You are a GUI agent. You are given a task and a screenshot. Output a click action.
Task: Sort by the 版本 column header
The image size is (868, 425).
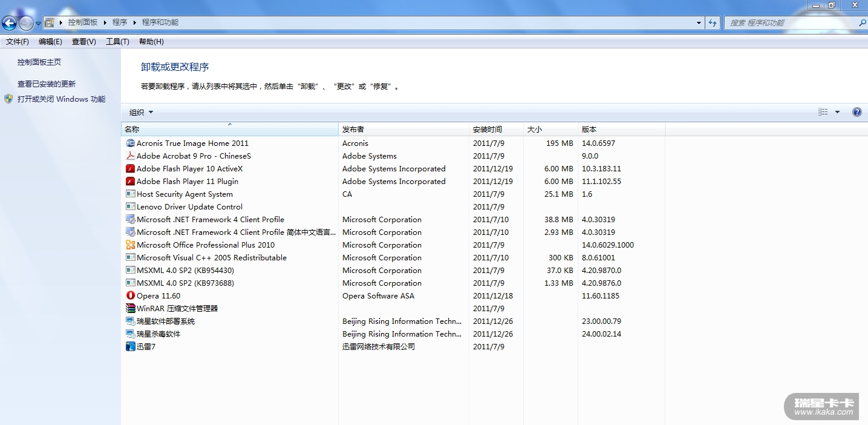point(622,130)
